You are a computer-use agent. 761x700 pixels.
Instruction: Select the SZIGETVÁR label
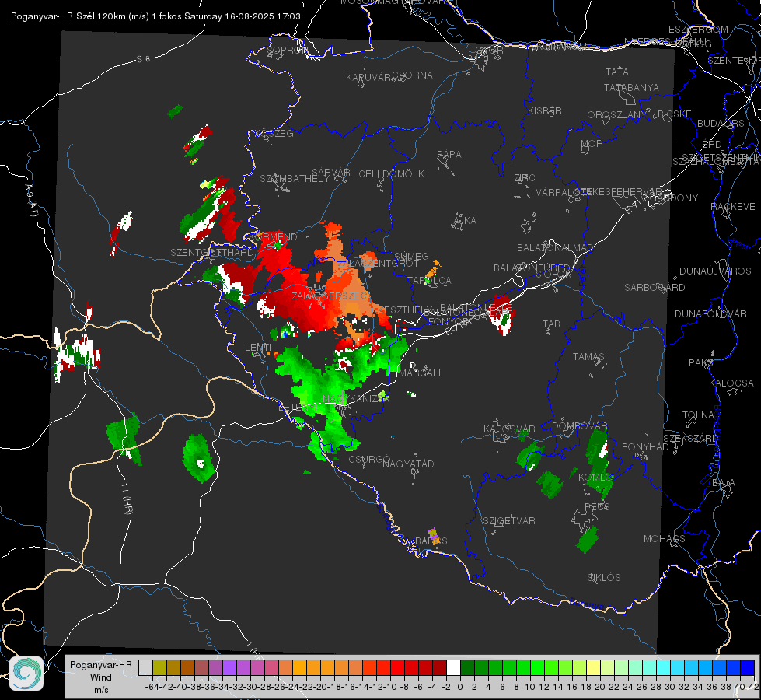point(508,521)
